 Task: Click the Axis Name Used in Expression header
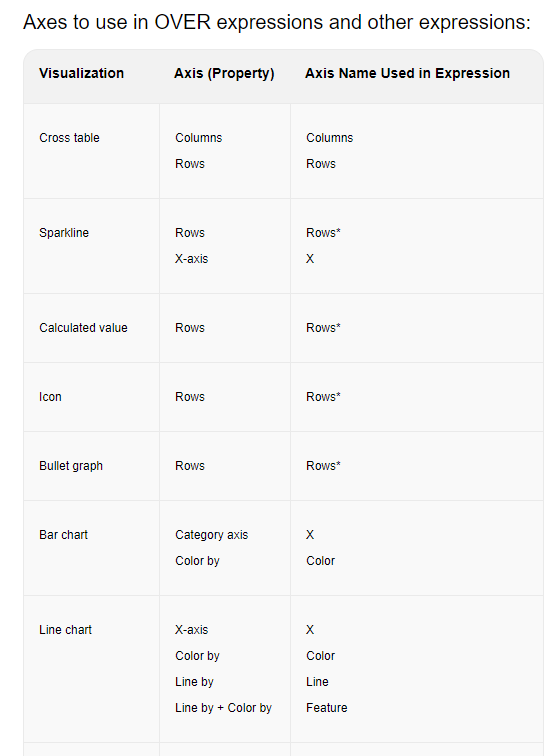pos(408,73)
